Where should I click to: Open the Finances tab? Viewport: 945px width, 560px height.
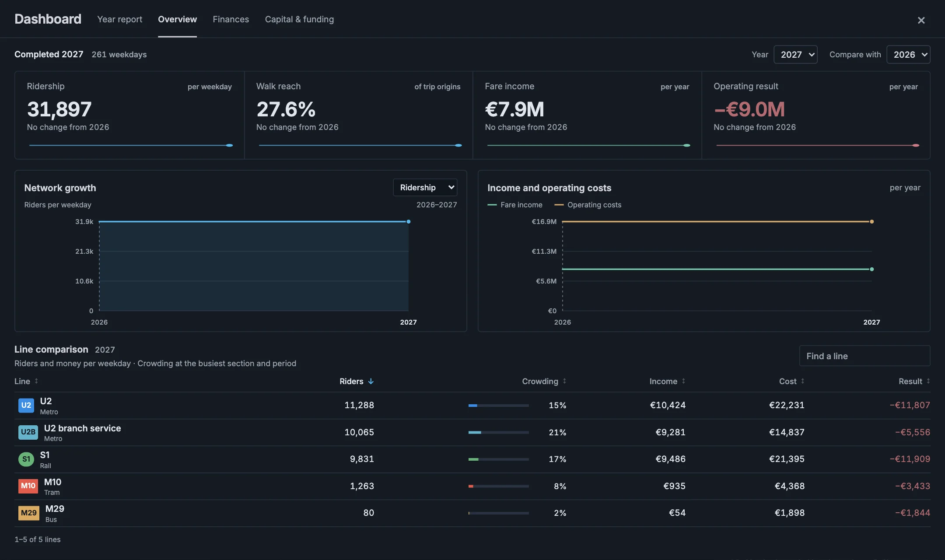tap(231, 19)
